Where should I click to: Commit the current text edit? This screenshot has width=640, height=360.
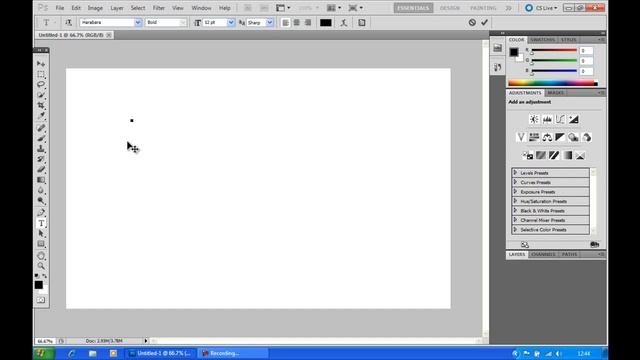[484, 22]
